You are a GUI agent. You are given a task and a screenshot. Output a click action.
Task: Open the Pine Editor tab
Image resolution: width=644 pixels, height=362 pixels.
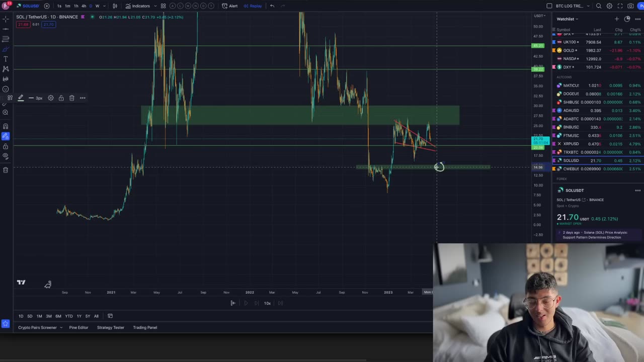(78, 328)
